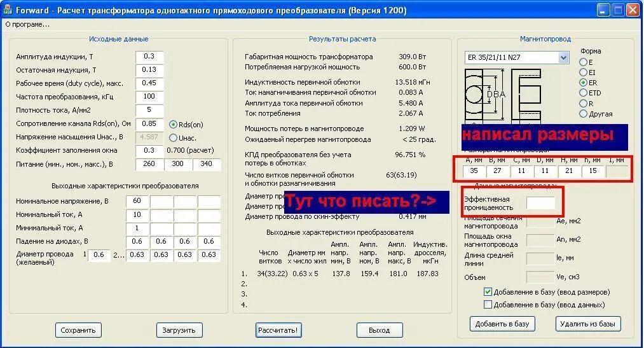Close the Forward window
Screen dimensions: 644x348
tap(633, 10)
